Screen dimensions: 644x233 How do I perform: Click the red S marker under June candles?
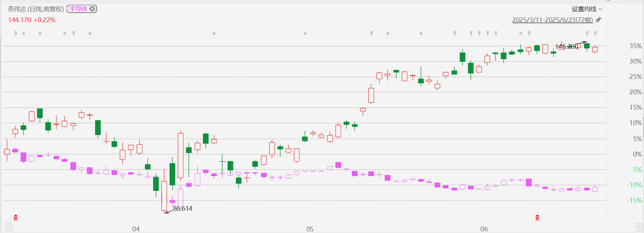coord(537,218)
